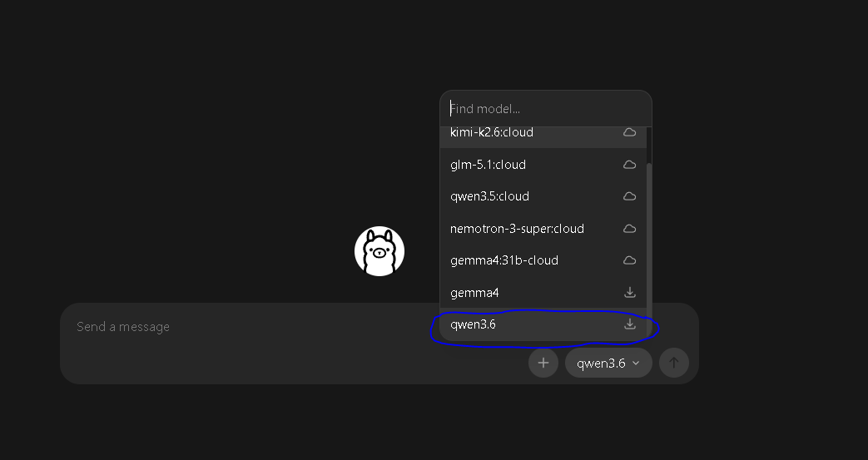Focus the Find model search field
This screenshot has height=460, width=868.
point(546,108)
